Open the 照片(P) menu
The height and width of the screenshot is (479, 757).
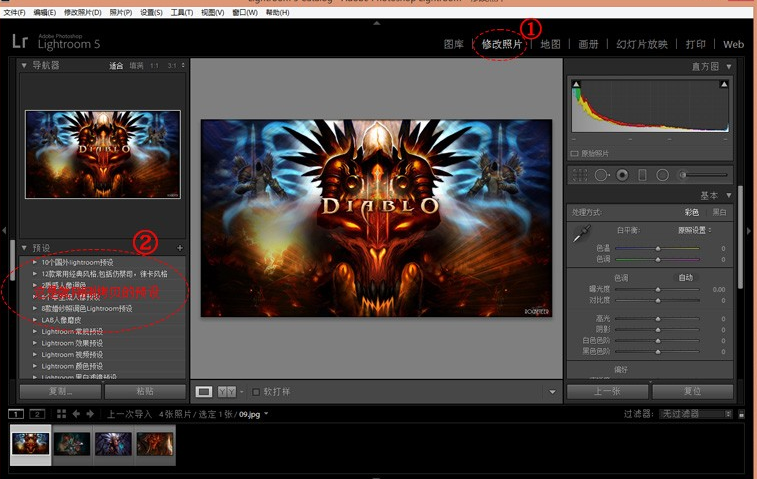121,13
